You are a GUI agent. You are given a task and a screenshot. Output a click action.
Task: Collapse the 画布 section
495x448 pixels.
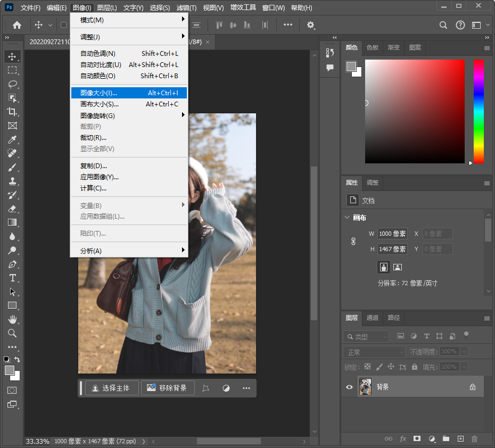pyautogui.click(x=348, y=218)
